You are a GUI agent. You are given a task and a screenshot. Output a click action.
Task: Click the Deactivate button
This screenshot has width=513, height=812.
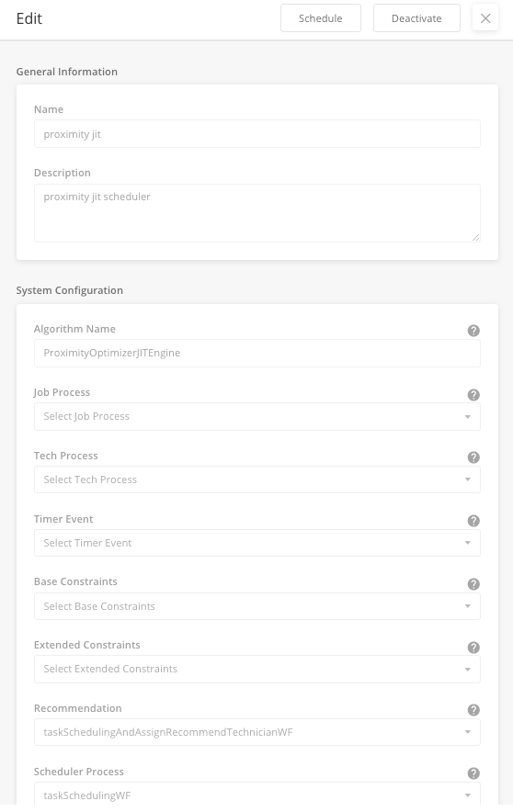pyautogui.click(x=416, y=18)
